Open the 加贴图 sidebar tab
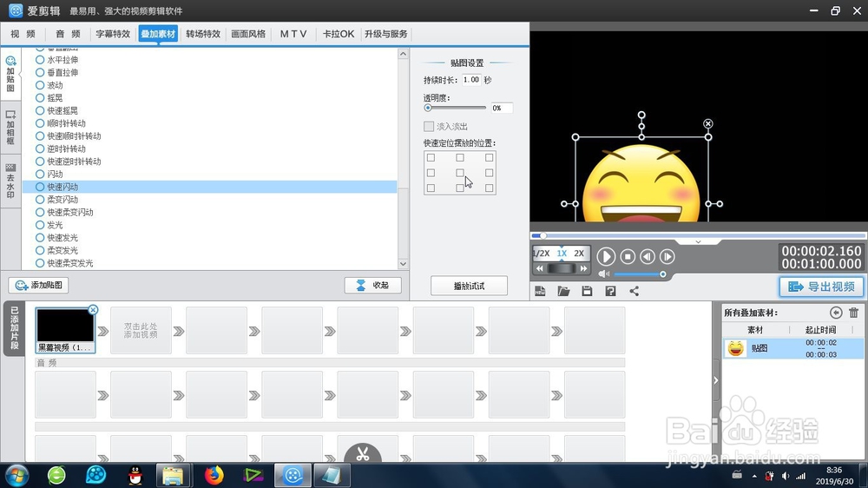Image resolution: width=868 pixels, height=488 pixels. [10, 74]
